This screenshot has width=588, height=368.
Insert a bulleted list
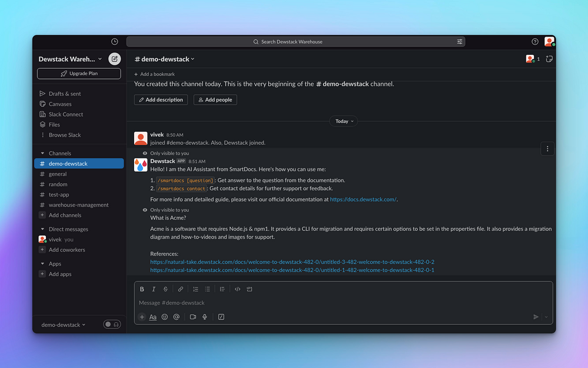(x=208, y=289)
